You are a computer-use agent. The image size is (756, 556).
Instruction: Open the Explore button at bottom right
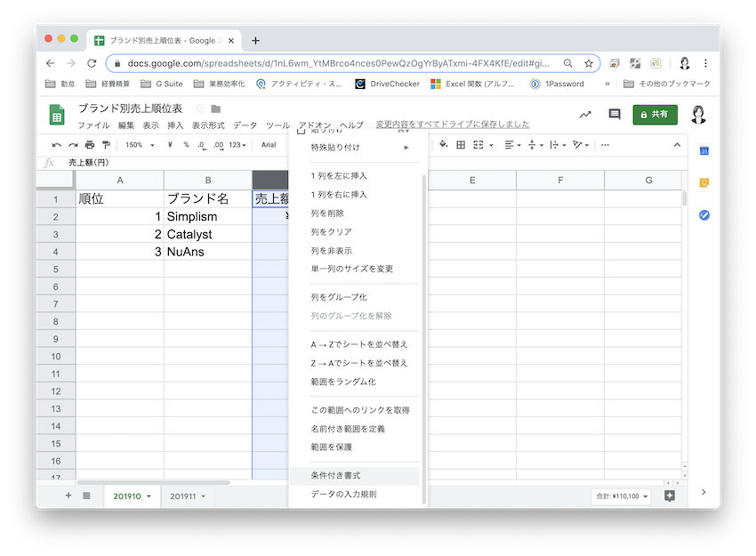tap(670, 496)
